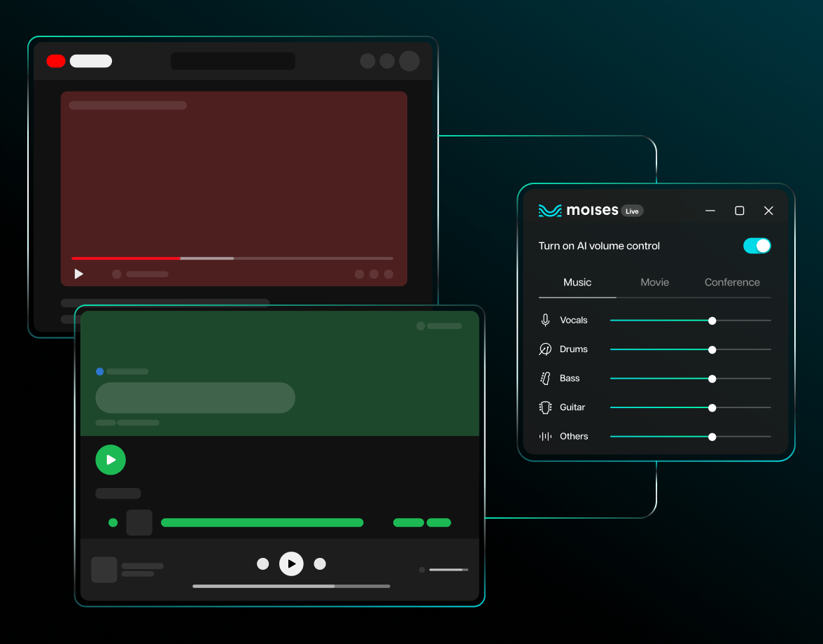Click the Others waveform icon

click(545, 436)
